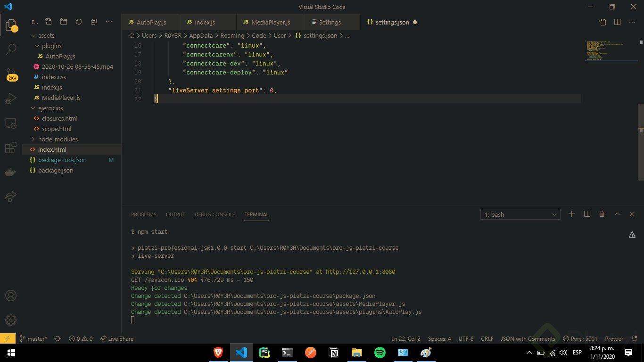The width and height of the screenshot is (644, 362).
Task: Click Ln 22, Col 2 cursor position
Action: (406, 338)
